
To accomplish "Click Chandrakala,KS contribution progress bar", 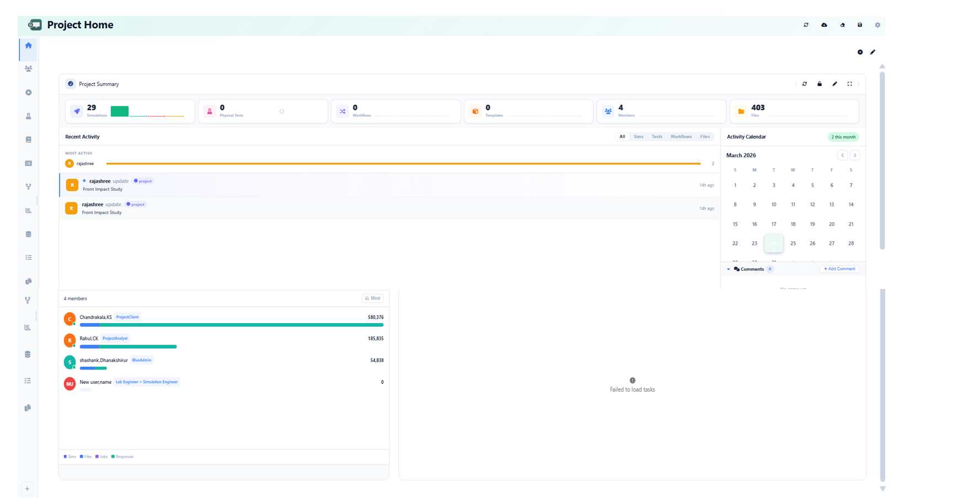I will 231,325.
